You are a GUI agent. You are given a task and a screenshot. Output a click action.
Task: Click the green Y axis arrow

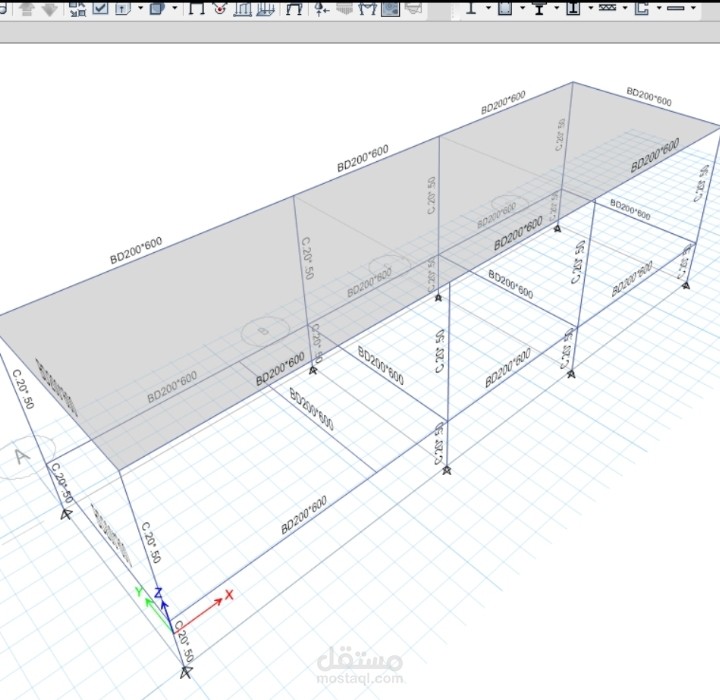[159, 615]
